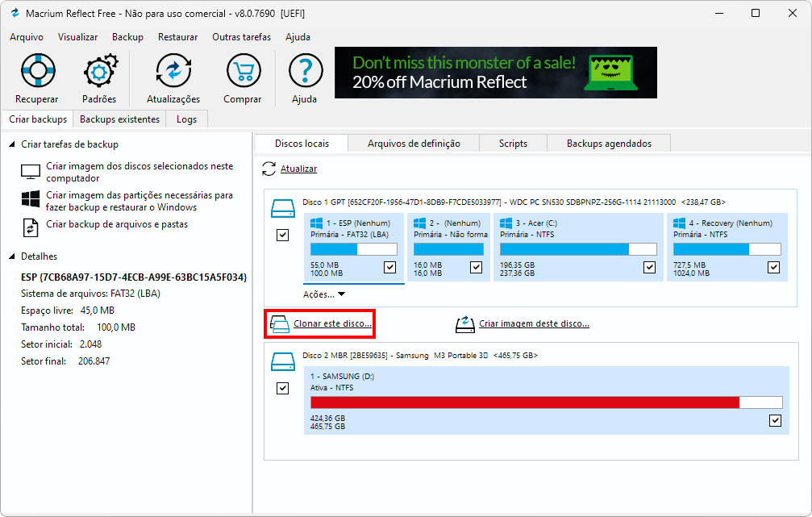Click Disco 2 Samsung drive icon

pos(283,361)
